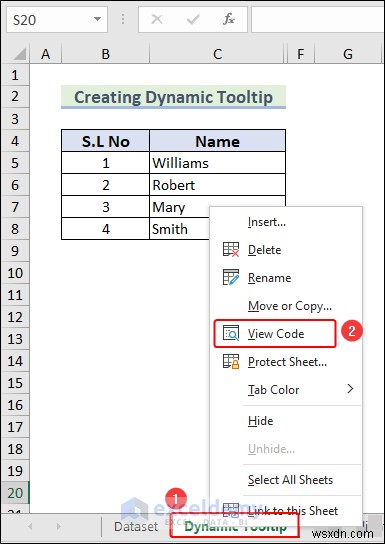Click the serial number 2 cell
Screen dimensions: 385x544
point(105,185)
